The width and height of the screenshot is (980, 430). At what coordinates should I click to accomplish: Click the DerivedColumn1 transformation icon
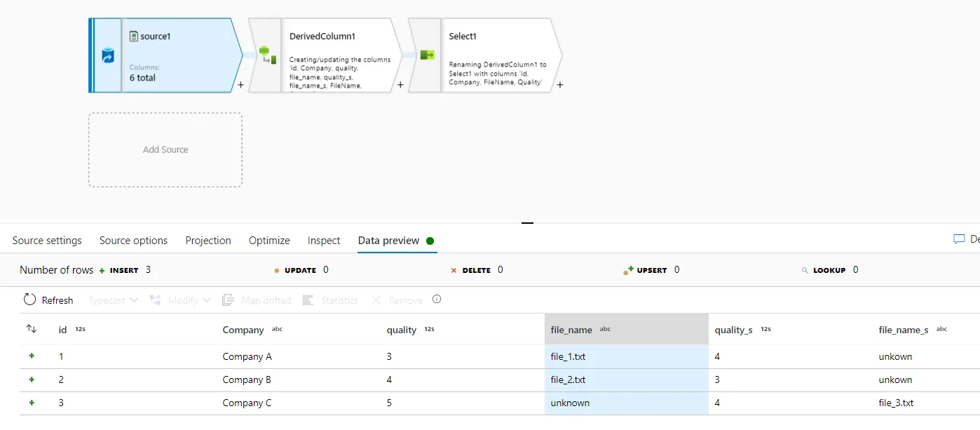tap(266, 55)
